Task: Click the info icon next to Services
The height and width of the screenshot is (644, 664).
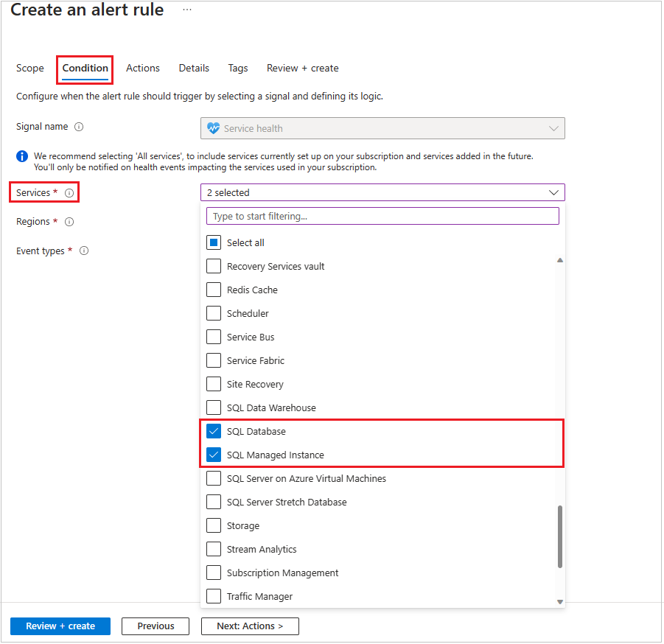Action: (x=69, y=192)
